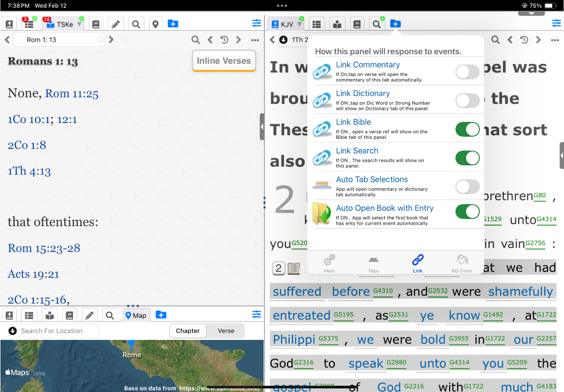Open the pencil notes tab in left panel
Viewport: 564px width, 392px height.
pos(116,24)
